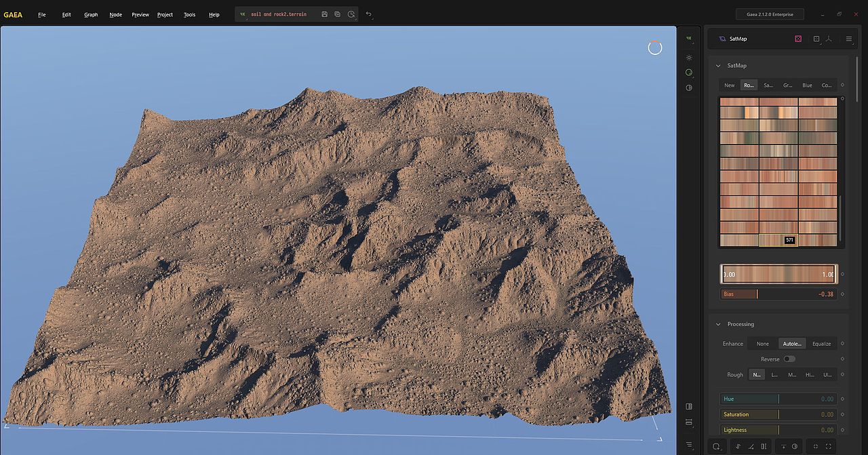Image resolution: width=868 pixels, height=455 pixels.
Task: Click the timed autosave history icon
Action: (351, 14)
